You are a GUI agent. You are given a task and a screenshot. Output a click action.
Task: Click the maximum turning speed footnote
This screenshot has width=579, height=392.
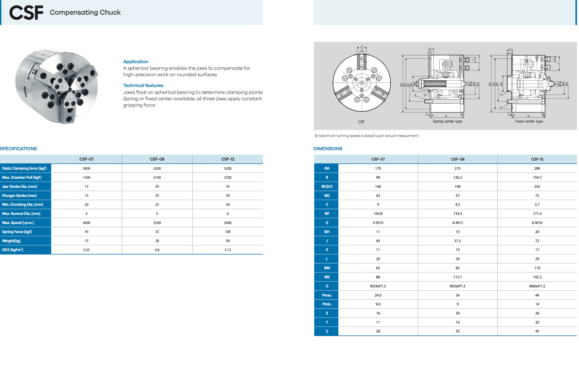tap(366, 136)
